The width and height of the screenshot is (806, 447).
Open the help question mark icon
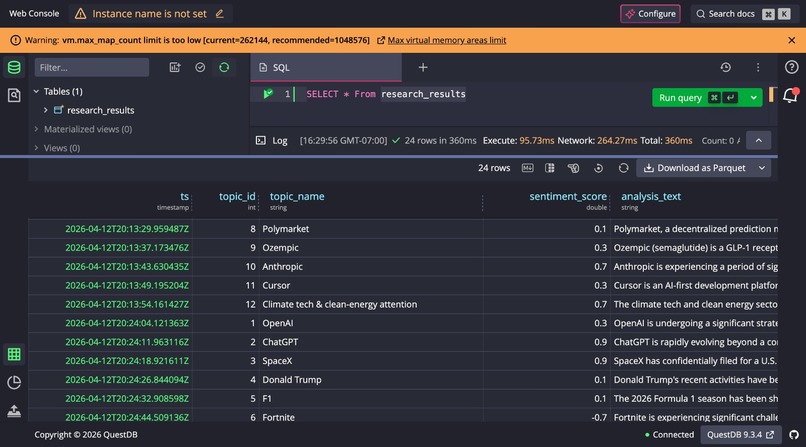tap(792, 67)
